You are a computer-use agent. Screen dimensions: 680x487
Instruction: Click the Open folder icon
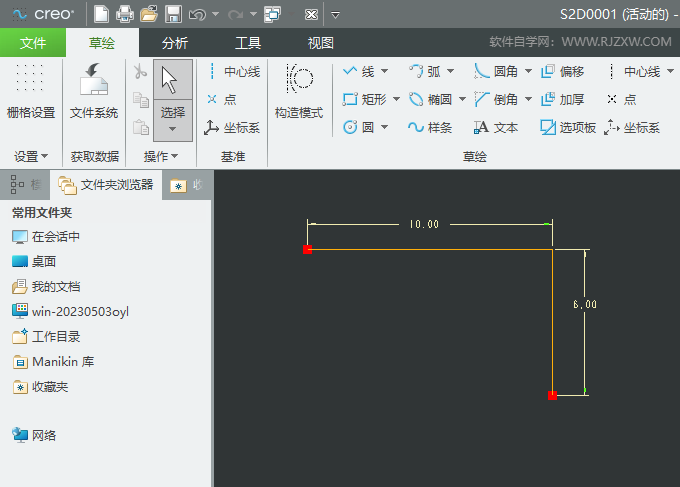coord(149,14)
